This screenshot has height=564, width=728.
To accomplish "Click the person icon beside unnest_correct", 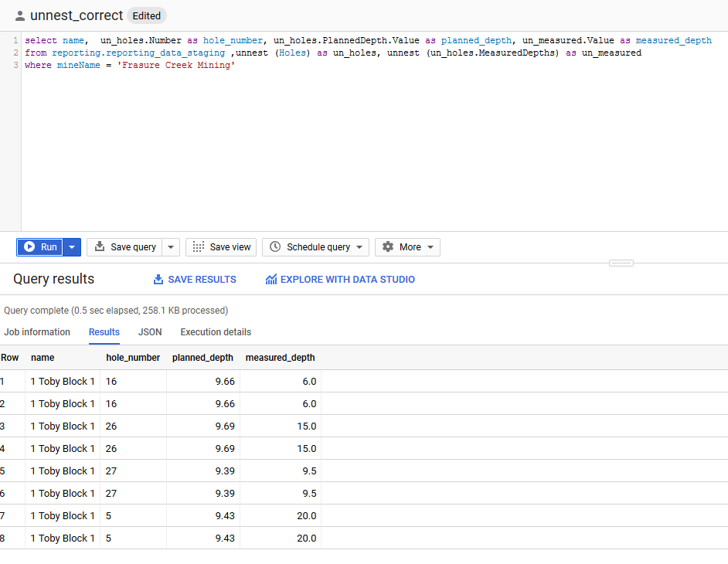I will click(x=19, y=16).
